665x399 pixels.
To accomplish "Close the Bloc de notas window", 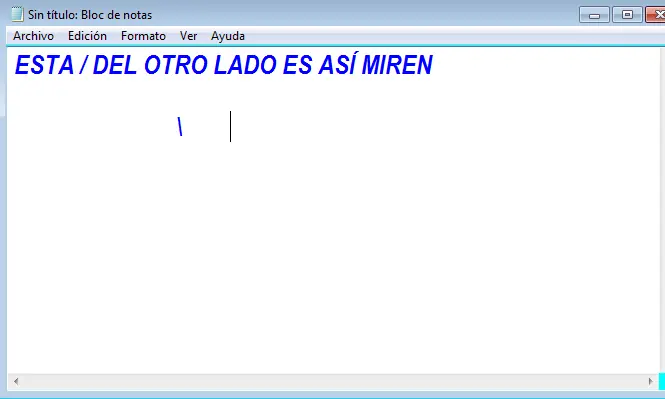I will [x=656, y=15].
